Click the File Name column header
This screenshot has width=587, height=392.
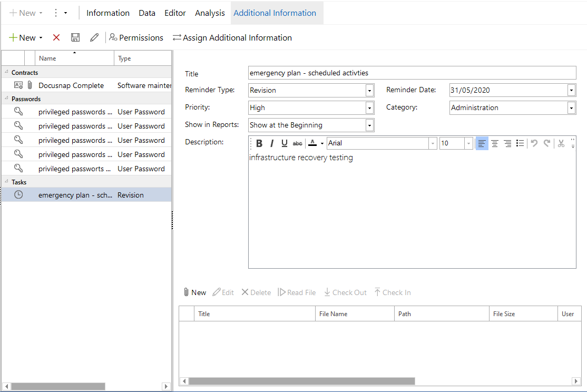coord(355,313)
